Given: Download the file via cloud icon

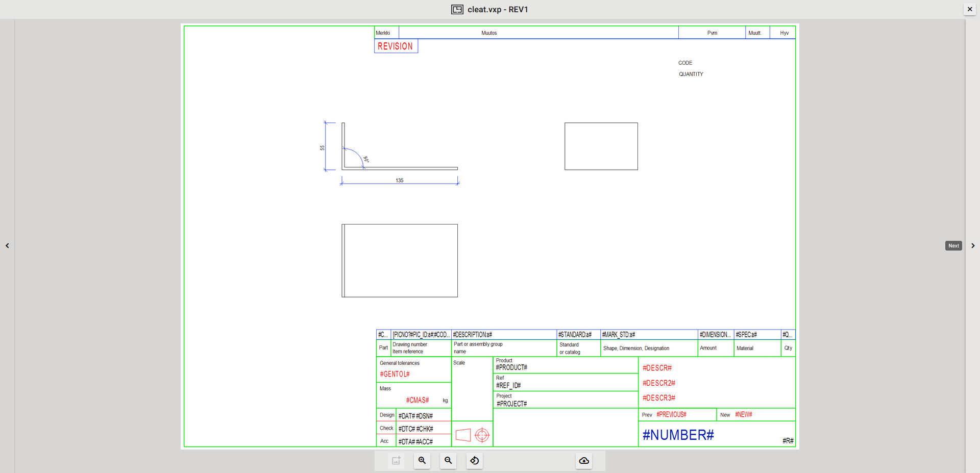Looking at the screenshot, I should 584,461.
